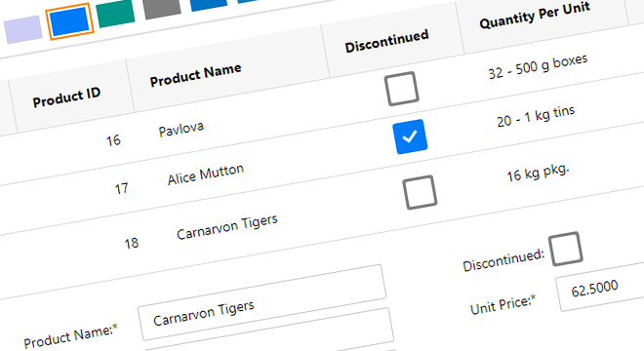The image size is (644, 351).
Task: Toggle Discontinued checkbox for Carnarvon Tigers row
Action: (x=420, y=192)
